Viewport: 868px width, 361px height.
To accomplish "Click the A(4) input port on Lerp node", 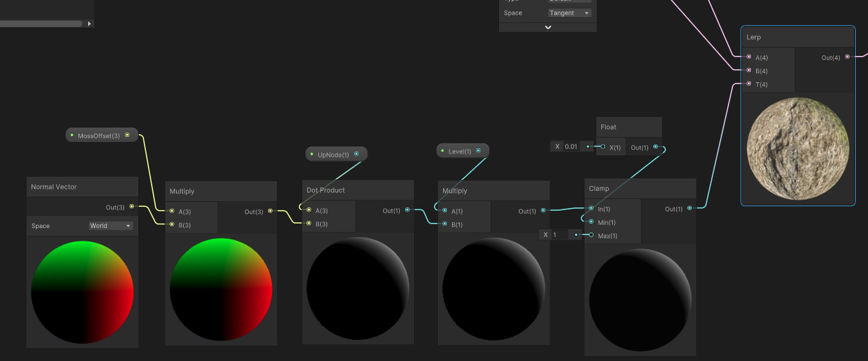I will [x=748, y=57].
